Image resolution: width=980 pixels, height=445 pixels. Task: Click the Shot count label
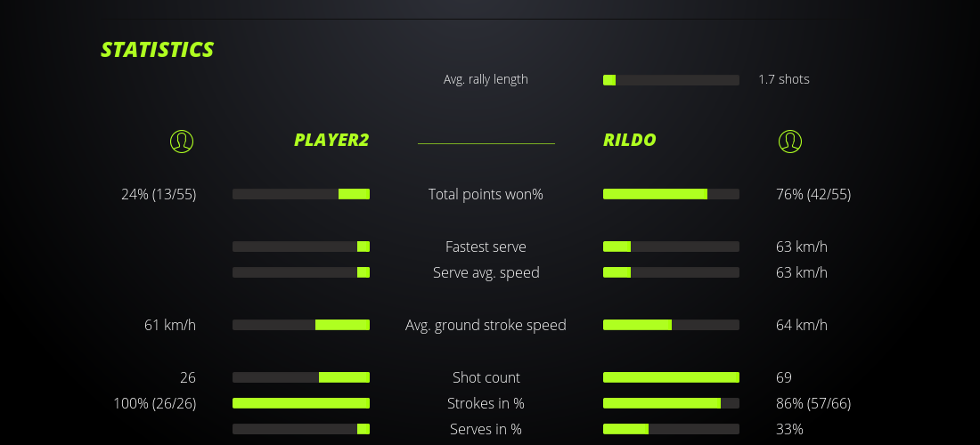pos(486,377)
